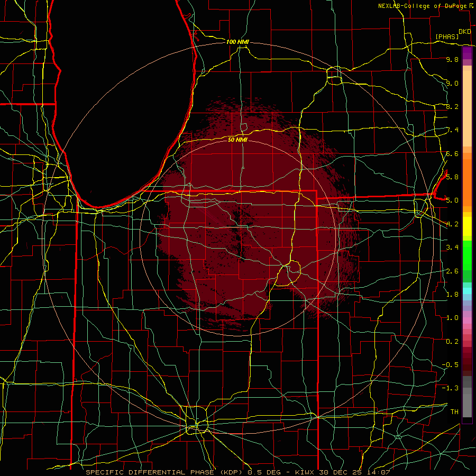
Task: Click the 1.0 legend value
Action: 452,317
